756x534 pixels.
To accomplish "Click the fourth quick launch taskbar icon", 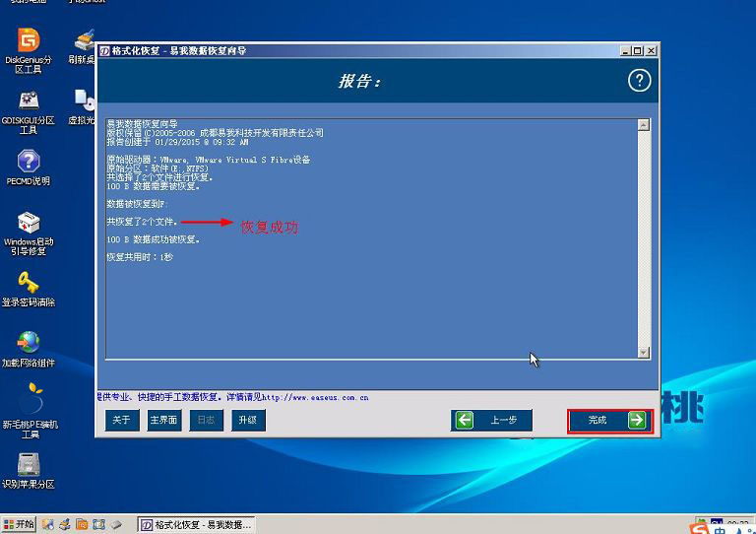I will click(98, 524).
